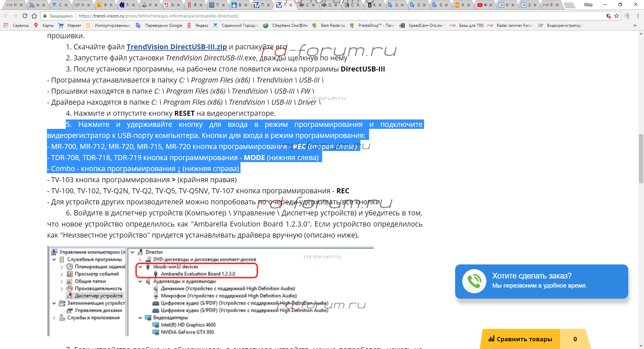
Task: Open the Chrome three-dot menu
Action: pos(638,16)
